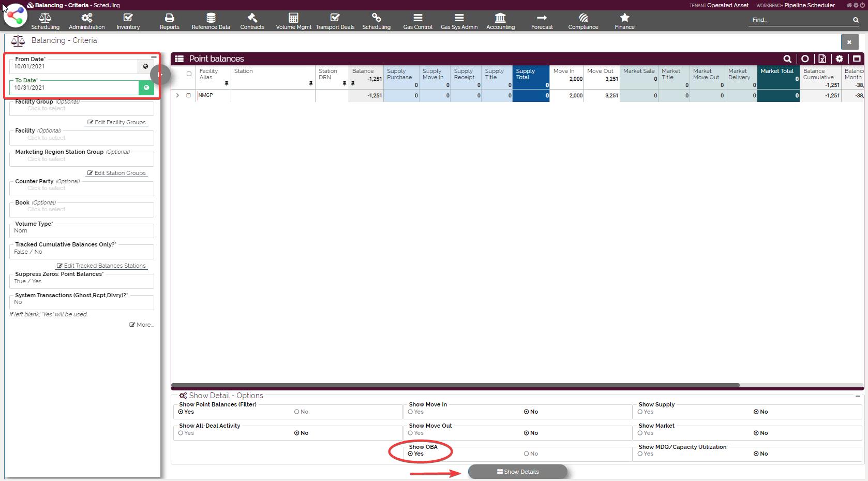Screen dimensions: 868x481
Task: Click into the Find search field
Action: (799, 20)
